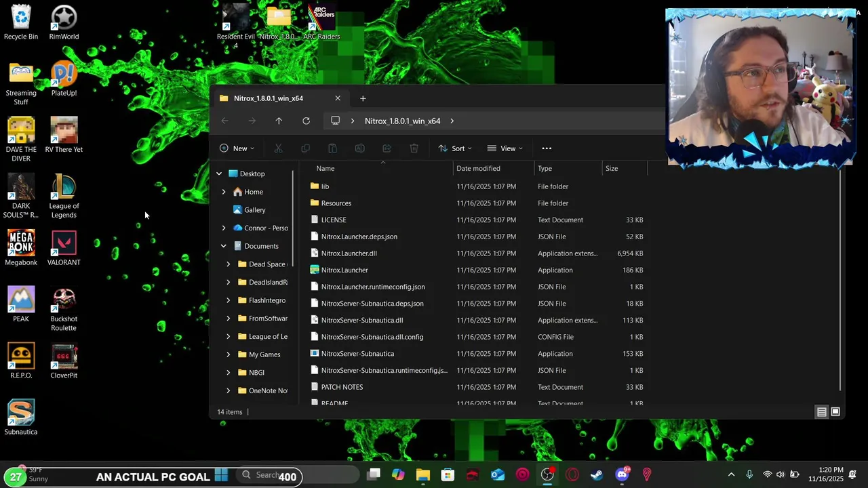Click the Delete trash icon in toolbar
The height and width of the screenshot is (488, 868).
coord(414,148)
